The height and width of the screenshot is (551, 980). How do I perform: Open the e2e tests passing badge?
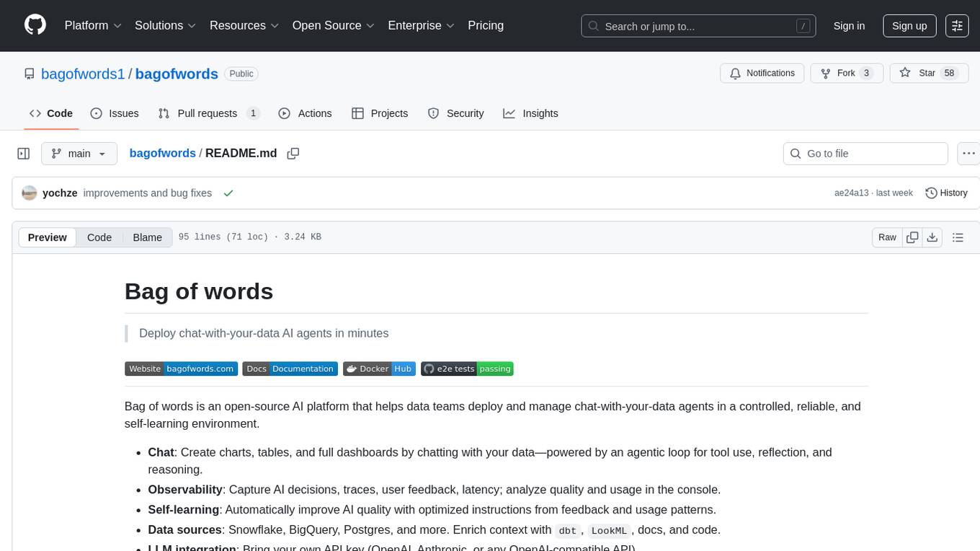[467, 369]
